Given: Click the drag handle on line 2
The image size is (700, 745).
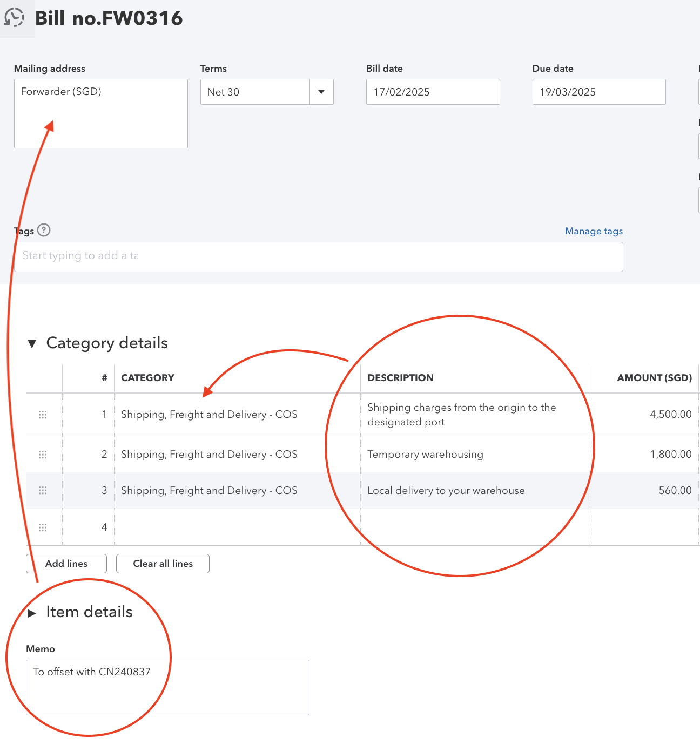Looking at the screenshot, I should click(43, 454).
